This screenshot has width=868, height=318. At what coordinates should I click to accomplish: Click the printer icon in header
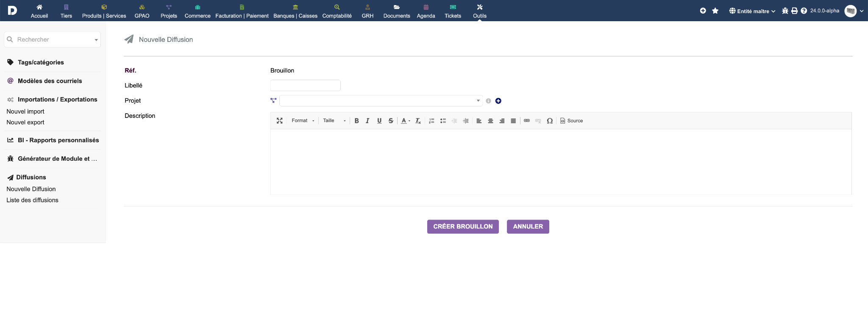[795, 11]
